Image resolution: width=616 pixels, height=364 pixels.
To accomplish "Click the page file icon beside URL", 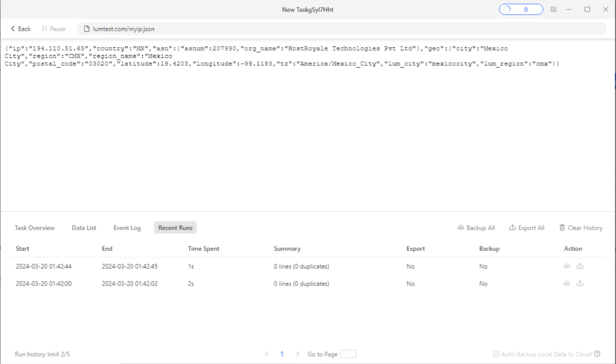I will click(86, 29).
